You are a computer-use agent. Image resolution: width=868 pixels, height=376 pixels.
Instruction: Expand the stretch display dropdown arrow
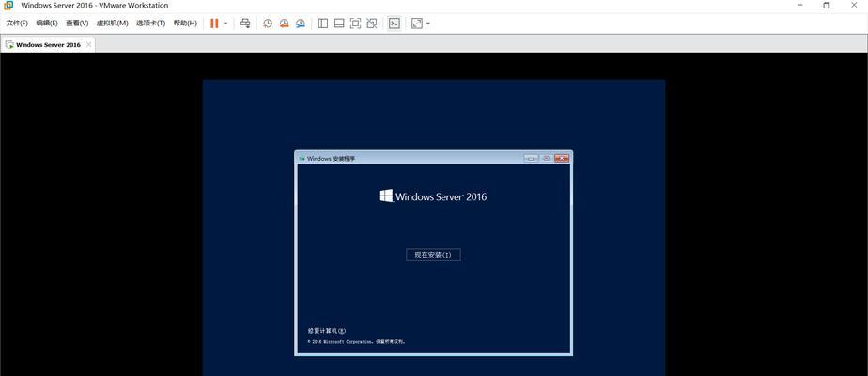428,23
